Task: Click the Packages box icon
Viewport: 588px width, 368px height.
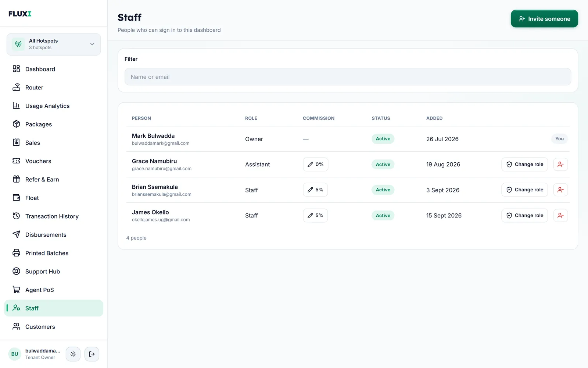Action: (16, 124)
